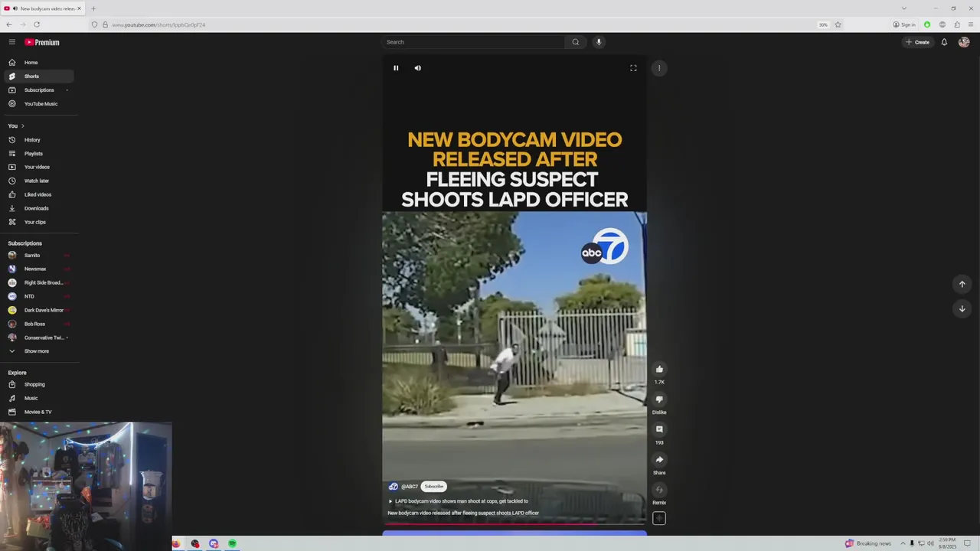Image resolution: width=980 pixels, height=551 pixels.
Task: Reload the page in the browser
Action: pyautogui.click(x=36, y=24)
